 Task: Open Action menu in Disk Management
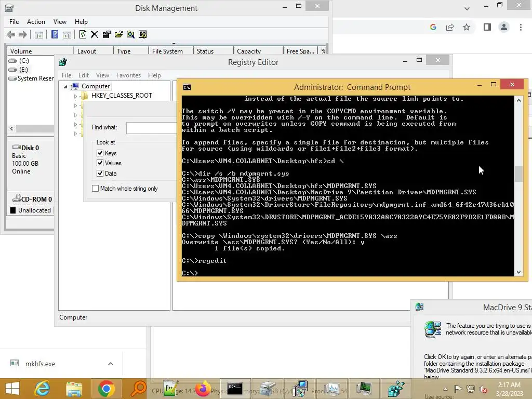(x=36, y=22)
